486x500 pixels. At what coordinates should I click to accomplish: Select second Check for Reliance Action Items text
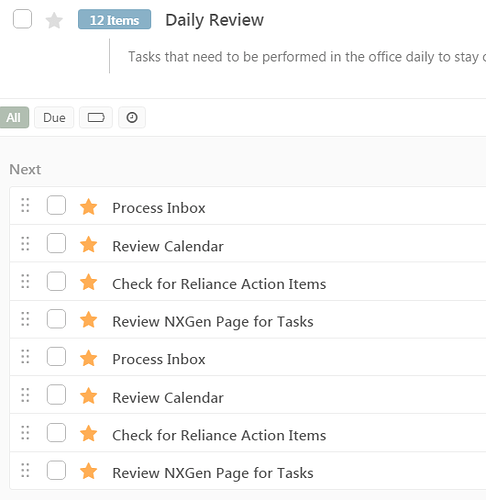pos(219,435)
